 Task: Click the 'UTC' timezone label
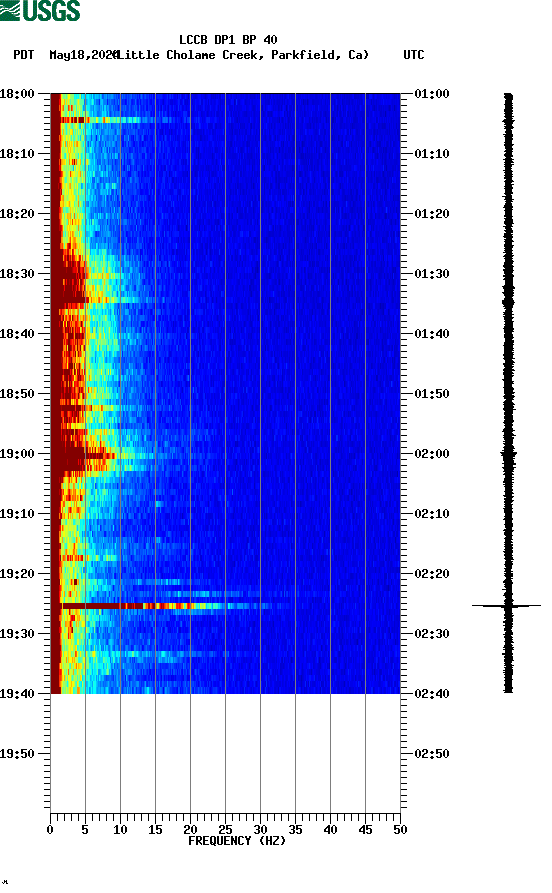click(414, 55)
